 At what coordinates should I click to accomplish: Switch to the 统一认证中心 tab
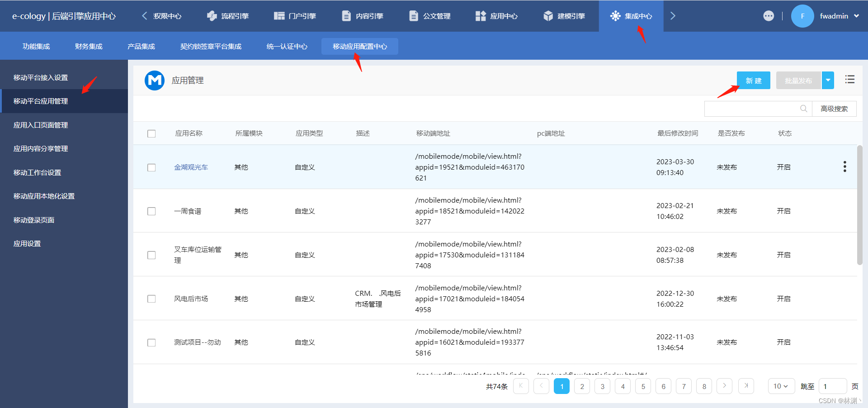pos(287,46)
